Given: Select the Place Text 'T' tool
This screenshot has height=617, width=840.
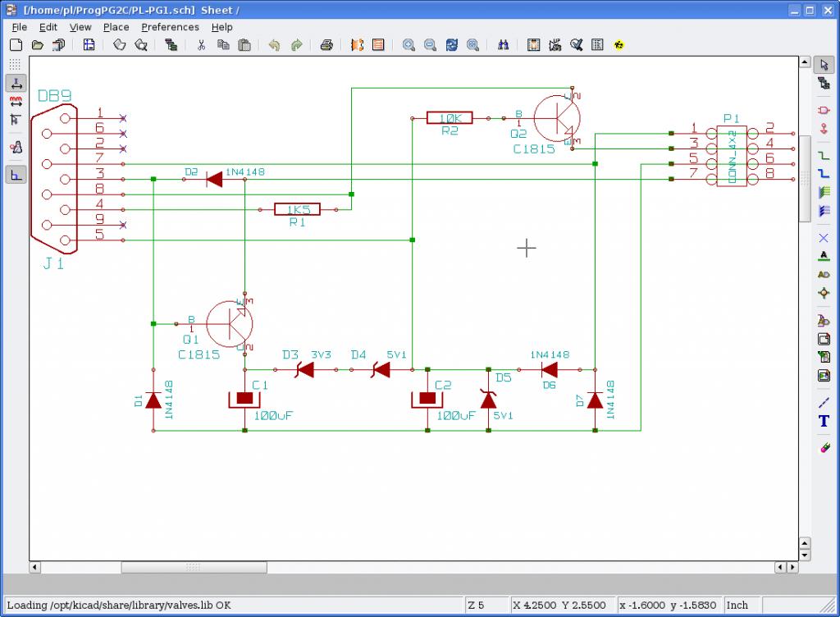Looking at the screenshot, I should point(824,421).
